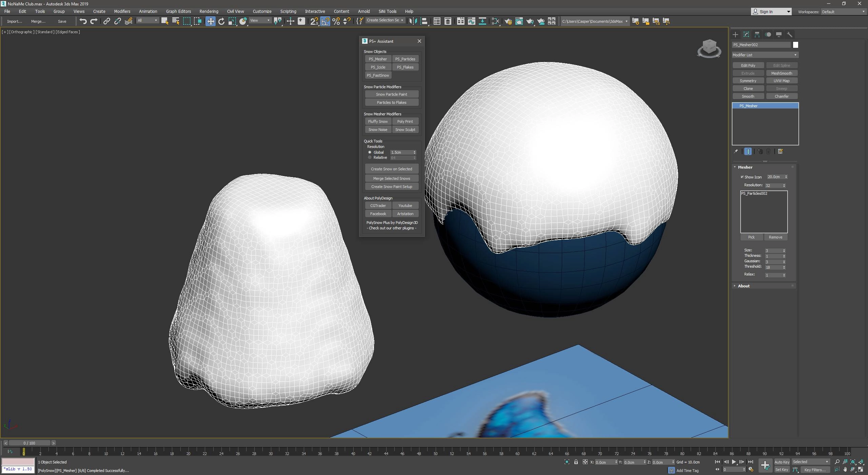Open the selection filter All dropdown
Viewport: 868px width, 475px height.
147,20
